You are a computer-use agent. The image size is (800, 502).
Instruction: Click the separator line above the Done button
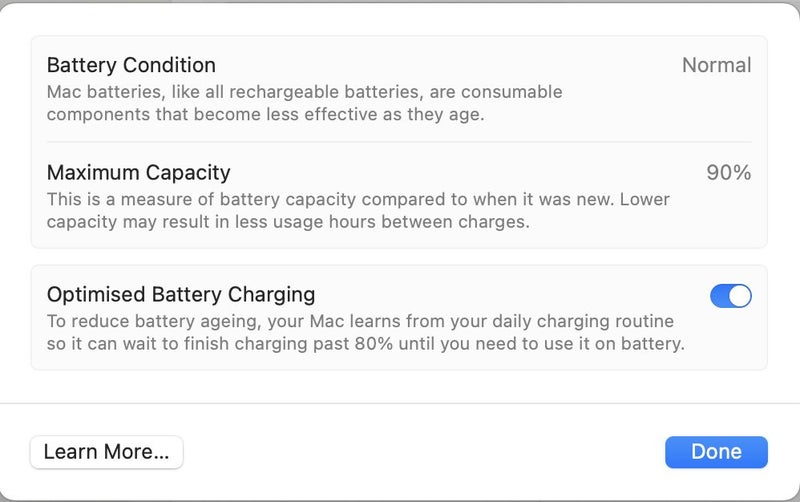(x=400, y=403)
